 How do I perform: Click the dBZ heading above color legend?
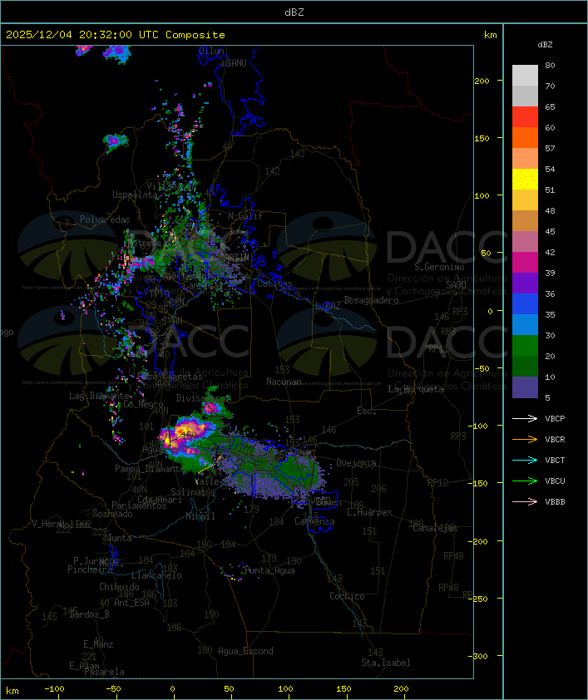coord(545,45)
